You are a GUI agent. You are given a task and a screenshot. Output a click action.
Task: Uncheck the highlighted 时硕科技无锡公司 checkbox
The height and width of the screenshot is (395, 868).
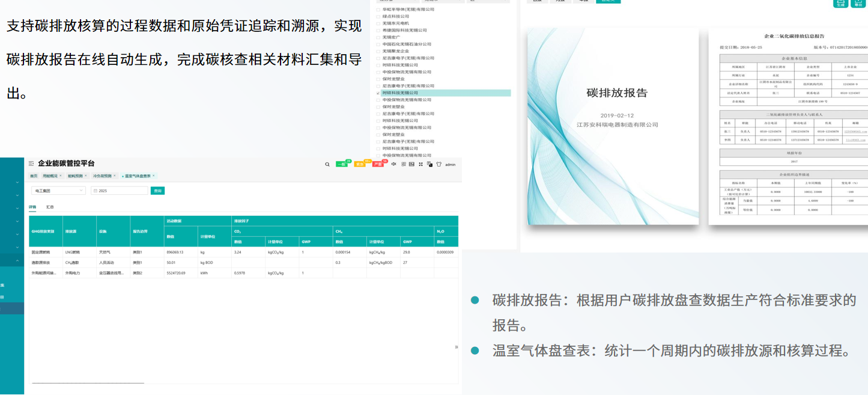(378, 93)
